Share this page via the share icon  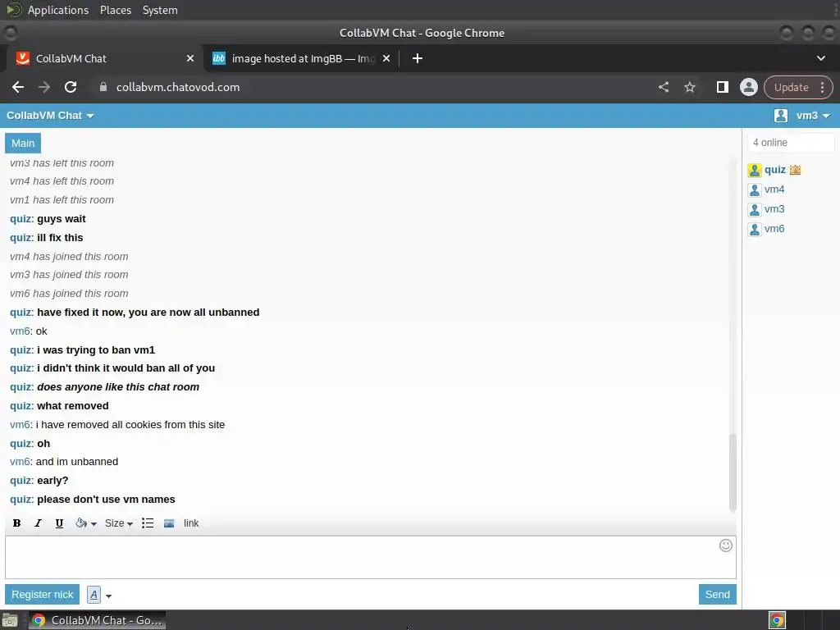pos(663,87)
